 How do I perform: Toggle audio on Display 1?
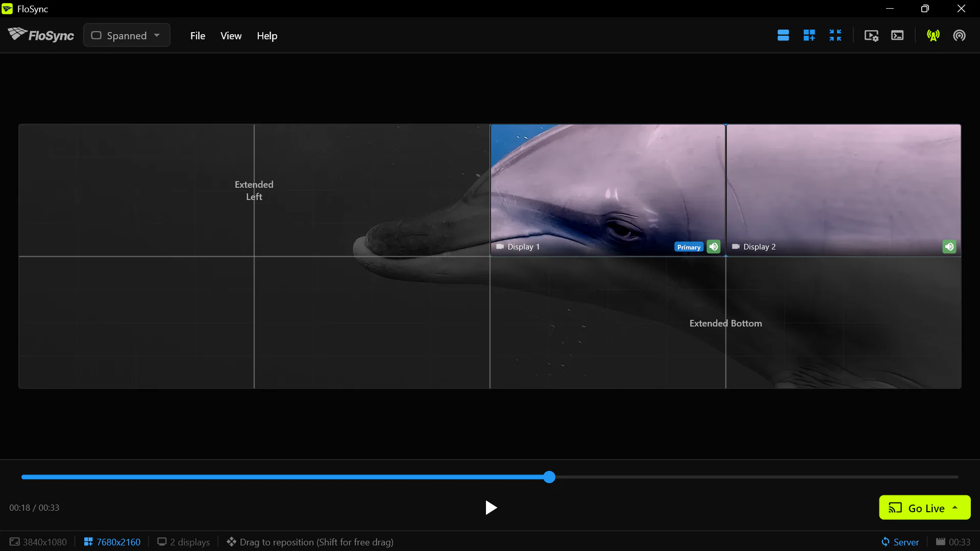tap(714, 246)
